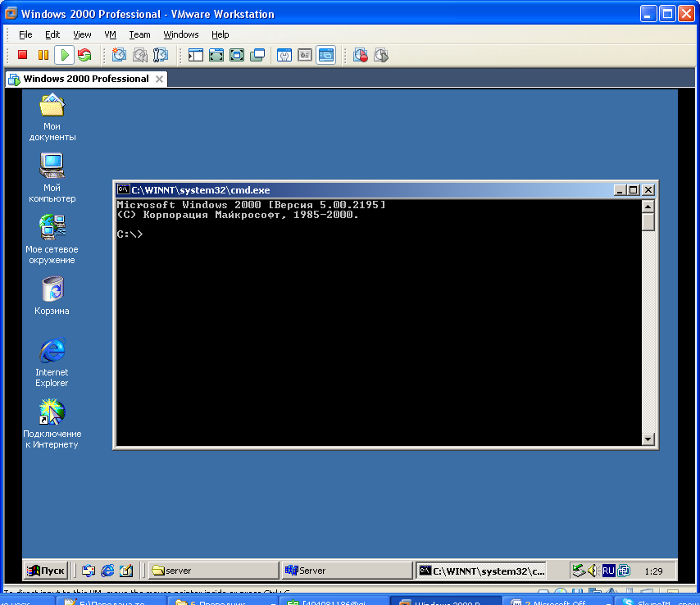Open the cmd.exe title bar system icon
Screen dimensions: 700x605
point(123,189)
